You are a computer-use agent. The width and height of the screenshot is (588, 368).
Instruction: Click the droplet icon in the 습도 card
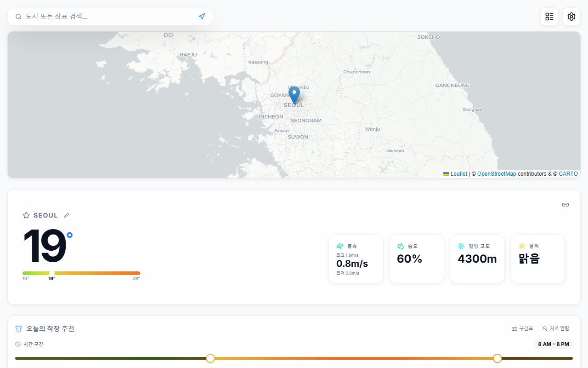(x=401, y=246)
